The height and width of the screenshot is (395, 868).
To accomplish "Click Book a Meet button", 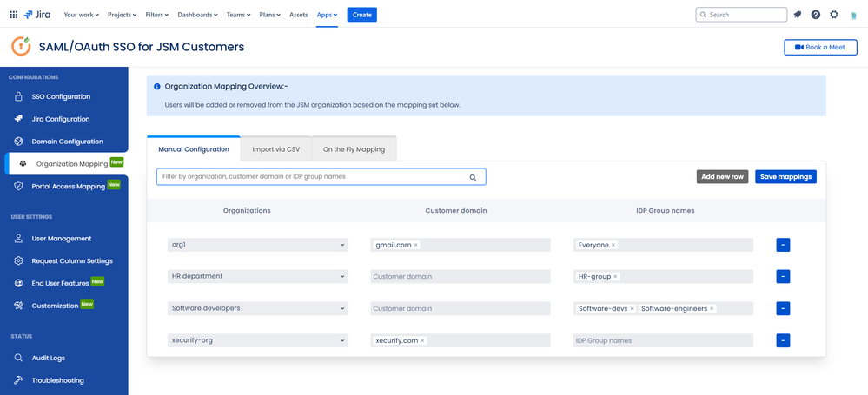I will pyautogui.click(x=820, y=48).
